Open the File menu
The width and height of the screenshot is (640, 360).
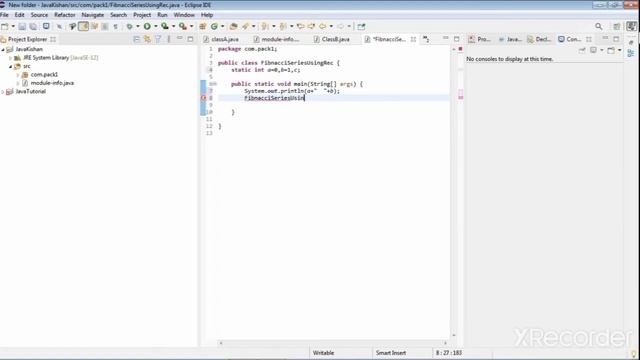pos(4,15)
